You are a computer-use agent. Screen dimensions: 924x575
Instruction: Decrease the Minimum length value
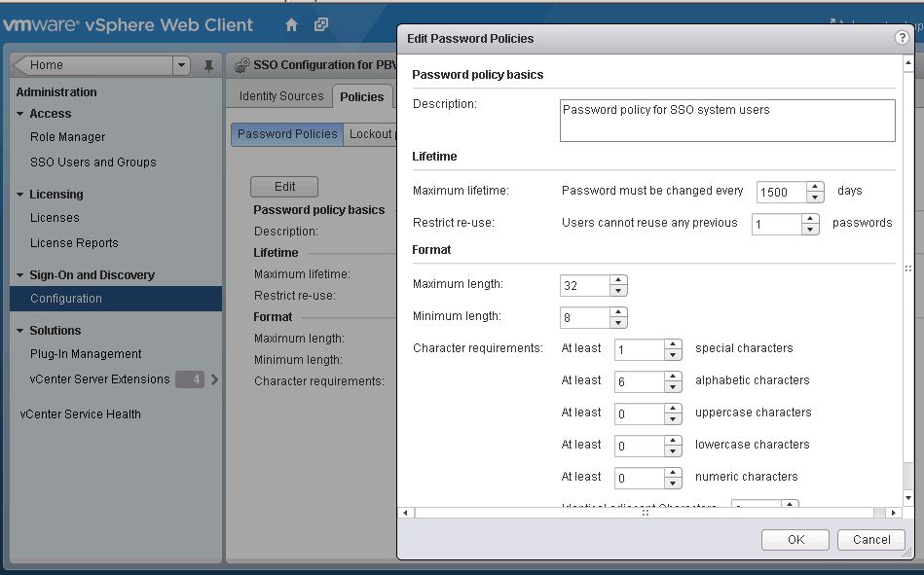pos(617,323)
